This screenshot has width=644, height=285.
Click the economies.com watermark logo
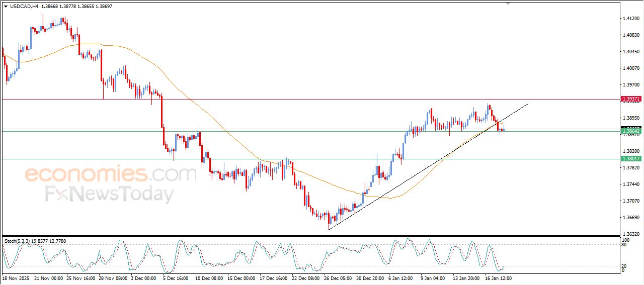pyautogui.click(x=111, y=174)
